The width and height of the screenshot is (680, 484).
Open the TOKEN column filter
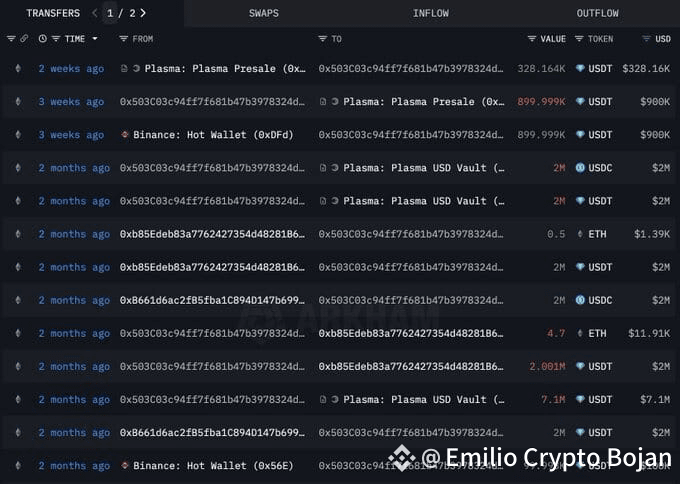point(579,39)
